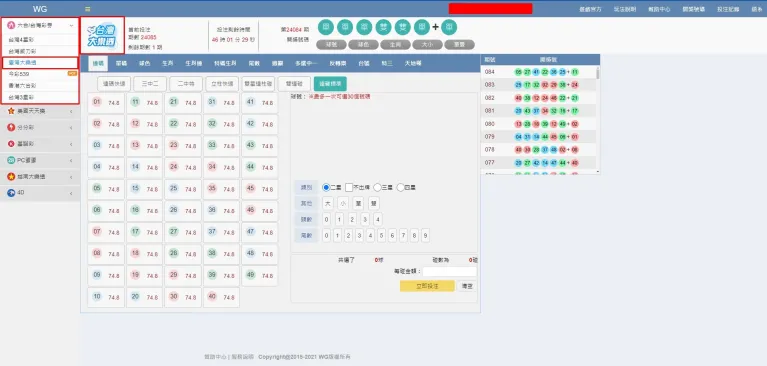This screenshot has width=767, height=366.
Task: Click the grey 大小 pill under the draw result
Action: point(427,45)
